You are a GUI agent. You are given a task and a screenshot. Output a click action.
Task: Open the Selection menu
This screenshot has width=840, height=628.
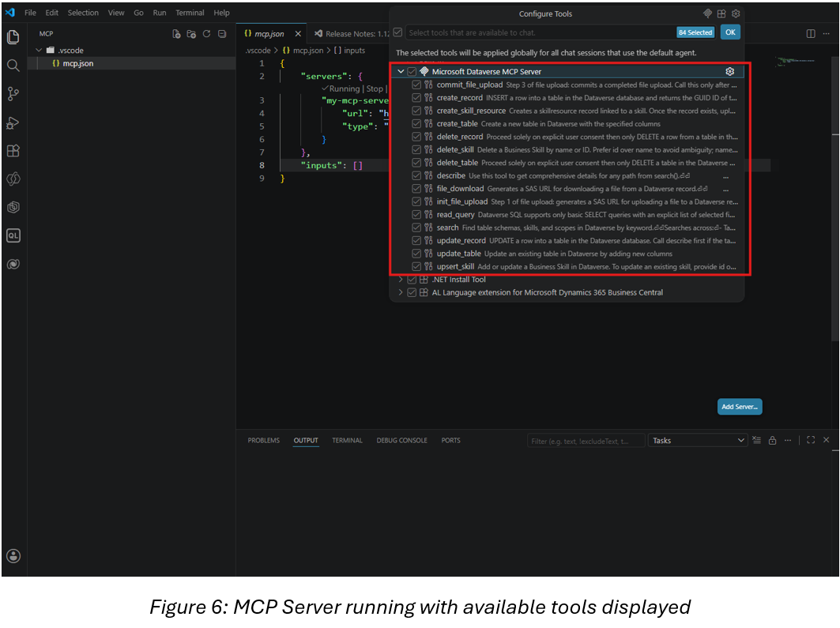(83, 13)
